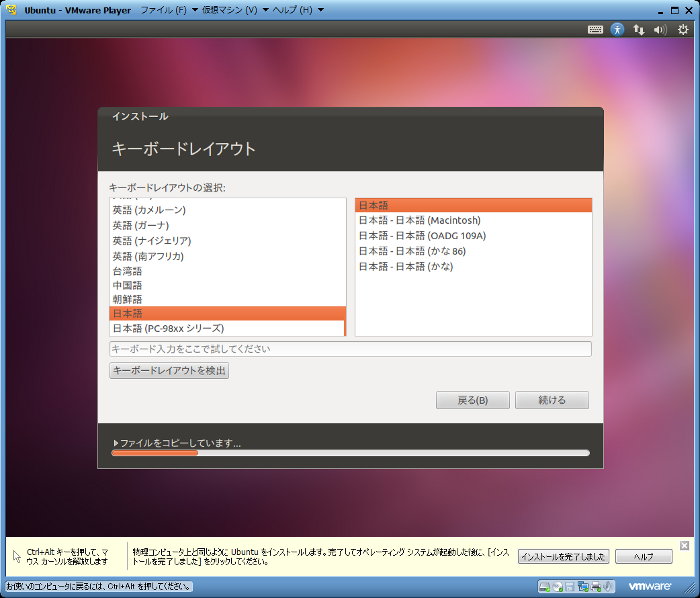Click the 戻る(B) button

tap(473, 400)
